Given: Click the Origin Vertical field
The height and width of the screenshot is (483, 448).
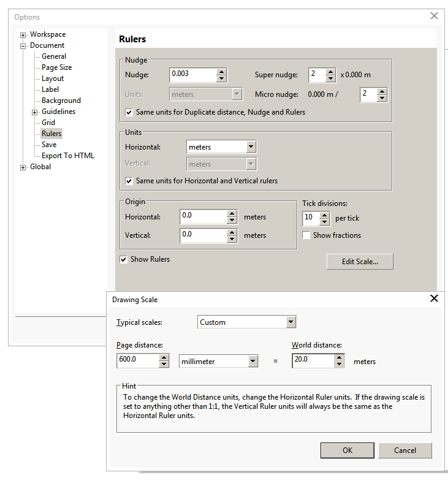Looking at the screenshot, I should pos(203,235).
